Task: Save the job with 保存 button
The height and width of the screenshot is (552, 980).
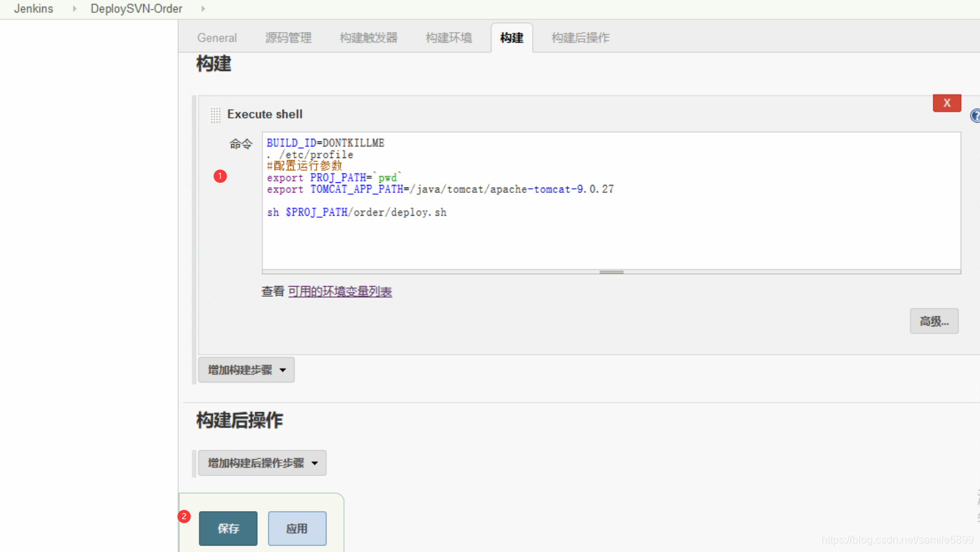Action: (228, 529)
